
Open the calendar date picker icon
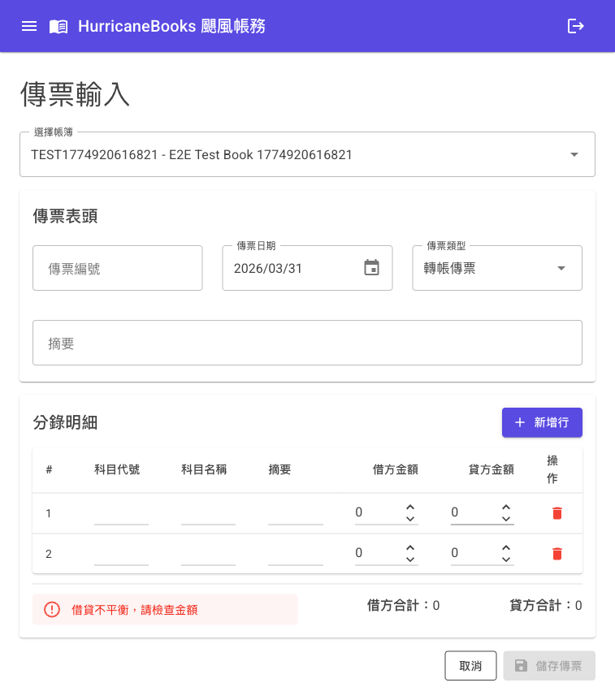371,268
